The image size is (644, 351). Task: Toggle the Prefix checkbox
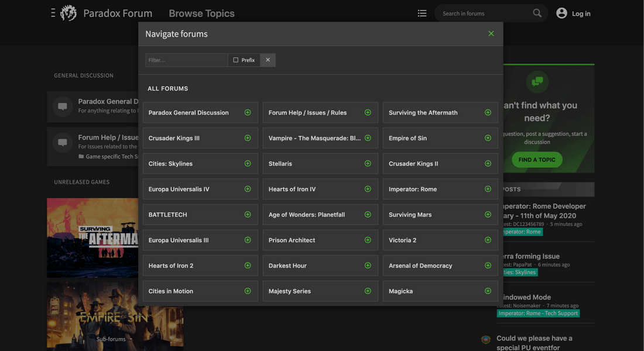pyautogui.click(x=236, y=60)
